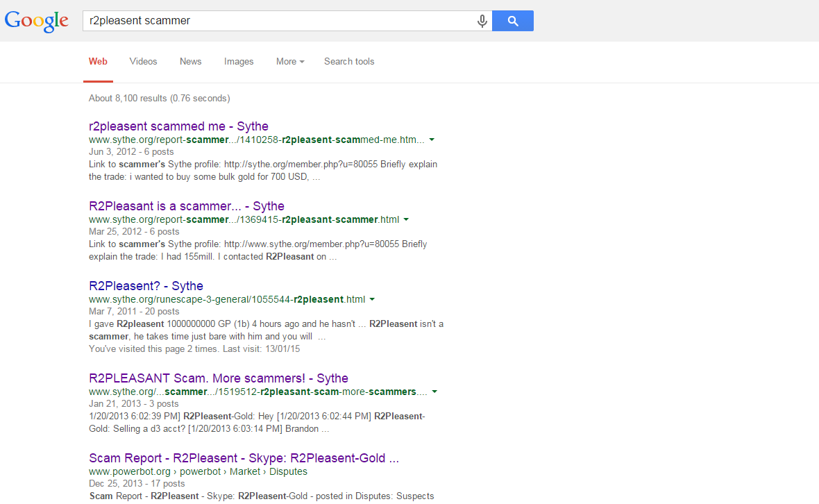Viewport: 819px width, 504px height.
Task: Open Search tools options
Action: (349, 62)
